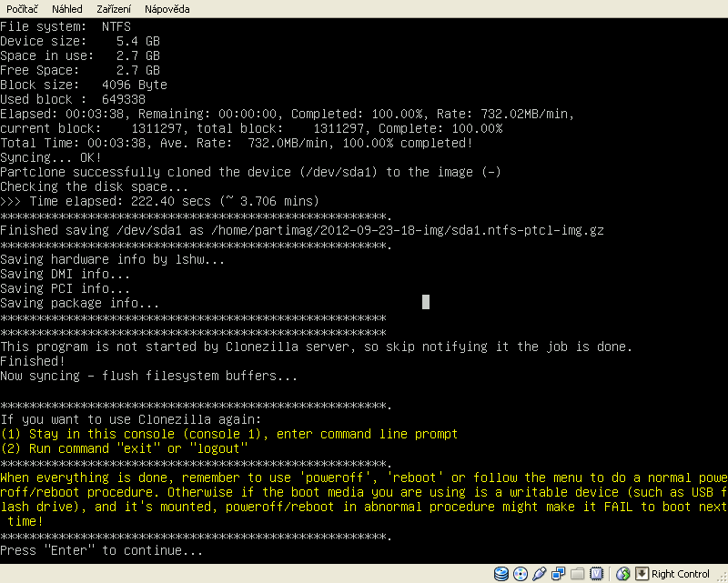Click the window resize grip corner

click(721, 576)
